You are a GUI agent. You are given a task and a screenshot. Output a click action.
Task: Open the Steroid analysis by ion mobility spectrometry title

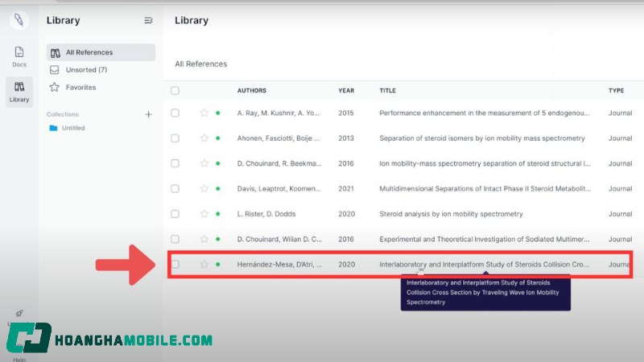451,214
